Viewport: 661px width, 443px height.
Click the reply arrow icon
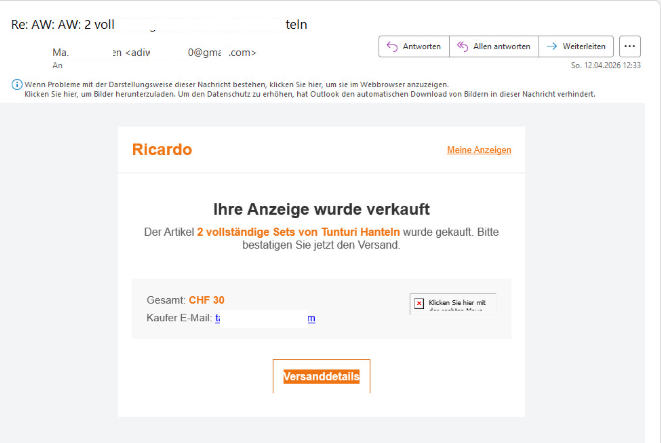point(392,46)
